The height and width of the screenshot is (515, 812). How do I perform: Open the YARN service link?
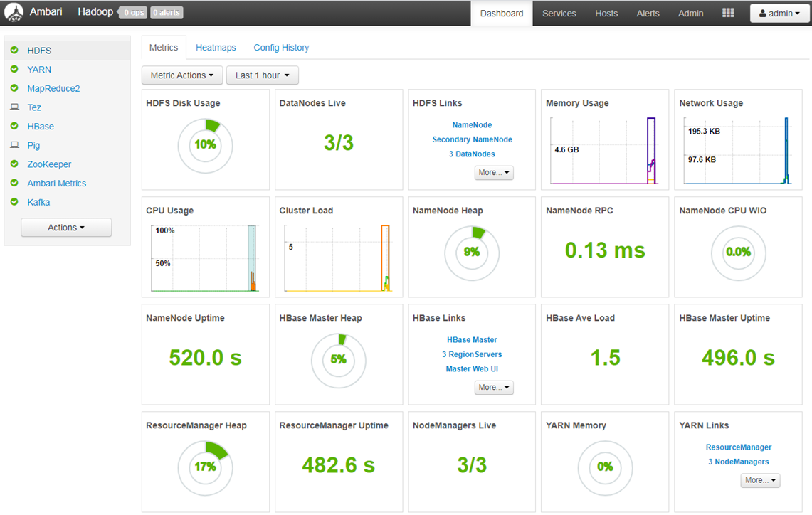(x=39, y=70)
